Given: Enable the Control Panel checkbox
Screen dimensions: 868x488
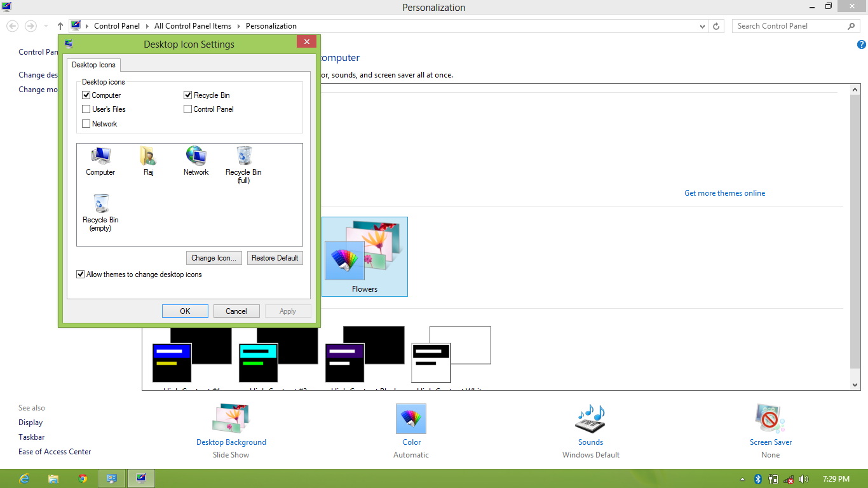Looking at the screenshot, I should pyautogui.click(x=188, y=109).
